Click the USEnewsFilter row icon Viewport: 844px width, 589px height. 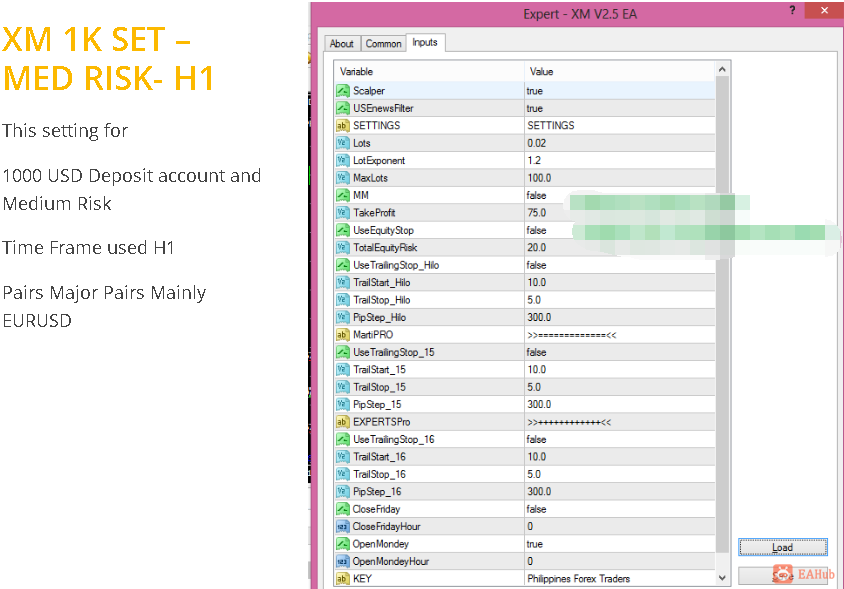[342, 108]
